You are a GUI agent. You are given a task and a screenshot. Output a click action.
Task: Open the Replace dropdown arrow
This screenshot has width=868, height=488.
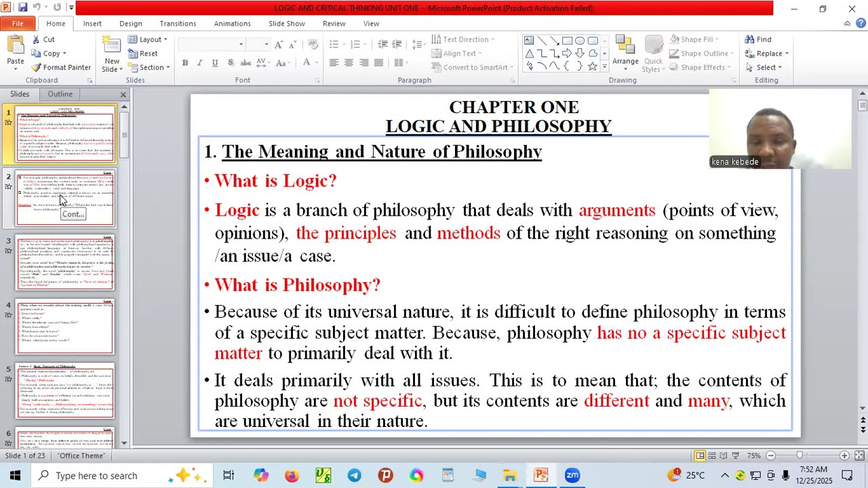point(786,54)
